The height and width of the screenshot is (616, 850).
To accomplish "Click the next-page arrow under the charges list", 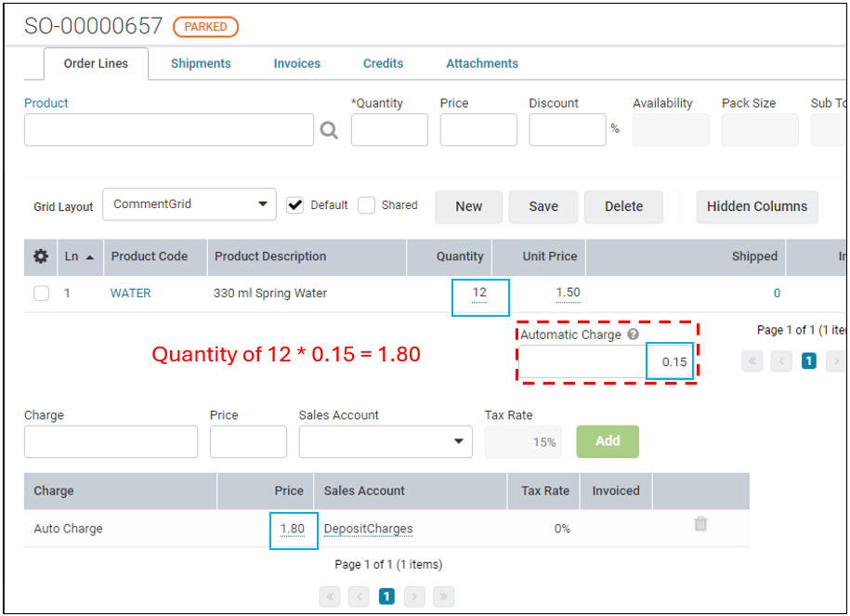I will 415,596.
